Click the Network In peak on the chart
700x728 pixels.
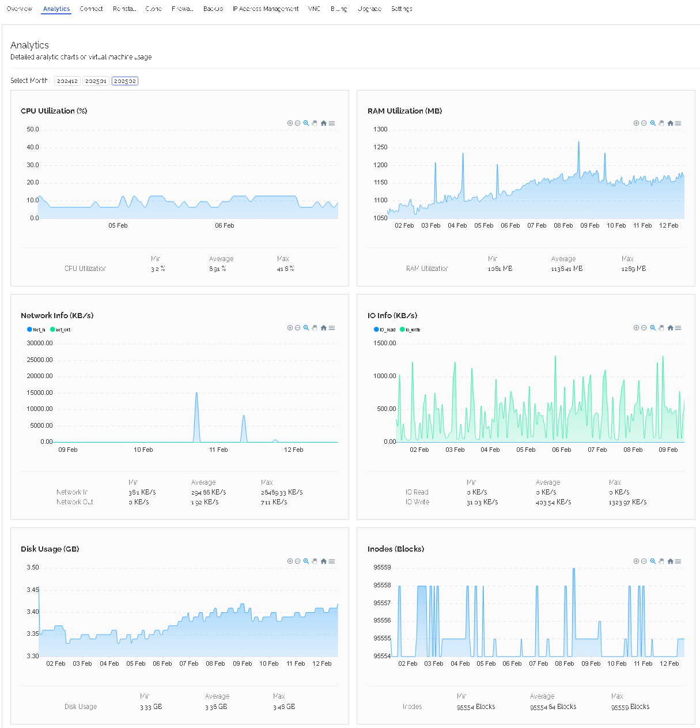(x=196, y=393)
